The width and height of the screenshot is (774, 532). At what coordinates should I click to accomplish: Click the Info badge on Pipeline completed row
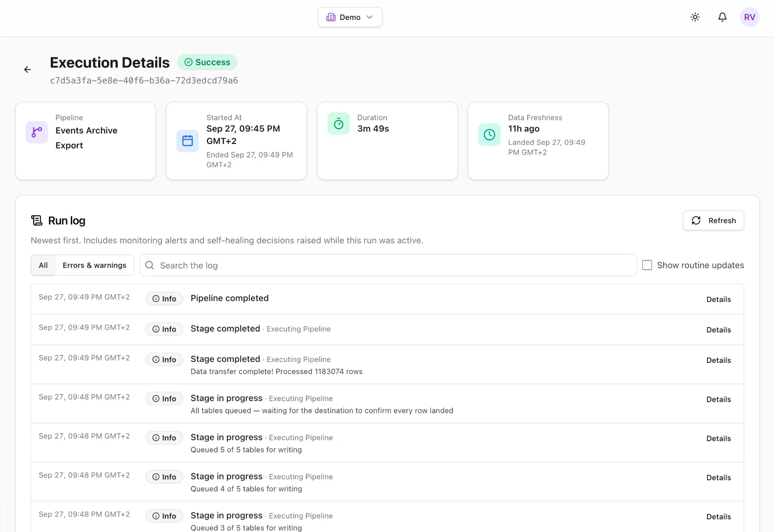tap(164, 299)
